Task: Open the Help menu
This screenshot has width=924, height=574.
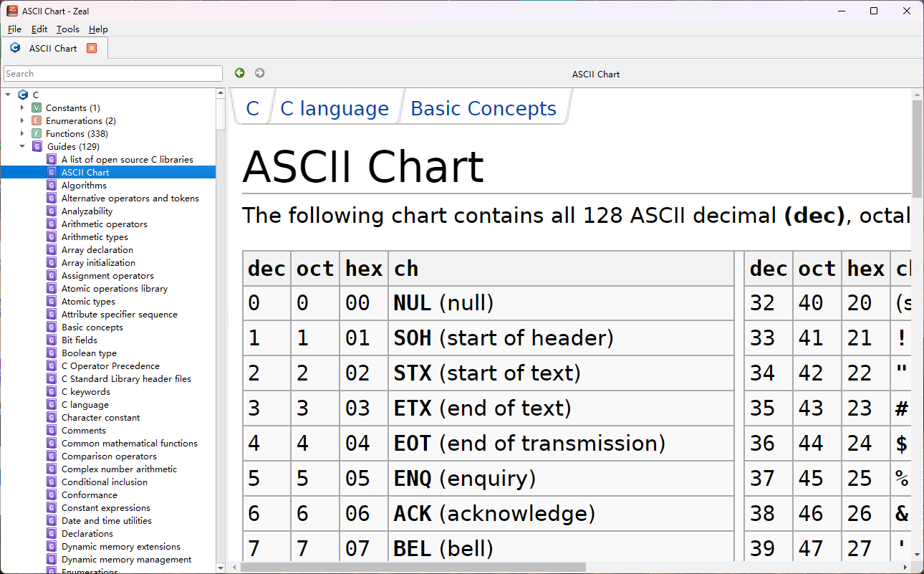Action: [98, 29]
